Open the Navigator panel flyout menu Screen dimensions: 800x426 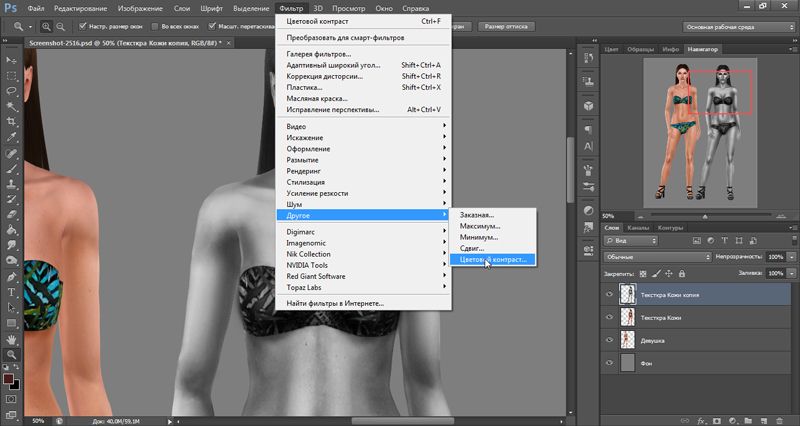click(x=793, y=49)
